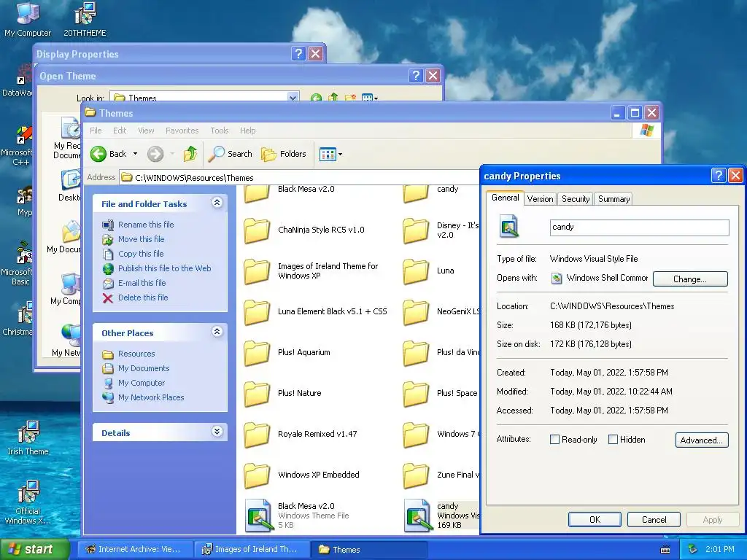The width and height of the screenshot is (747, 560).
Task: Open the File menu in Themes window
Action: (96, 131)
